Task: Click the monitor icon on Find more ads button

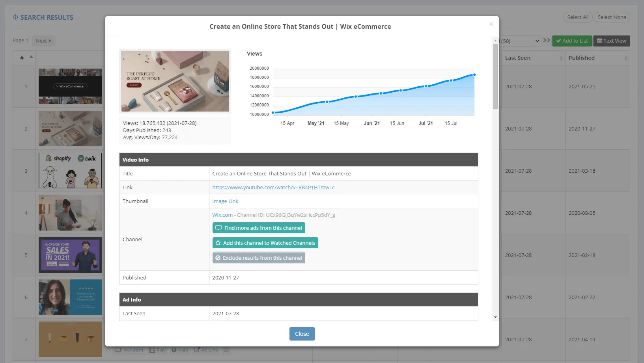Action: (x=218, y=228)
